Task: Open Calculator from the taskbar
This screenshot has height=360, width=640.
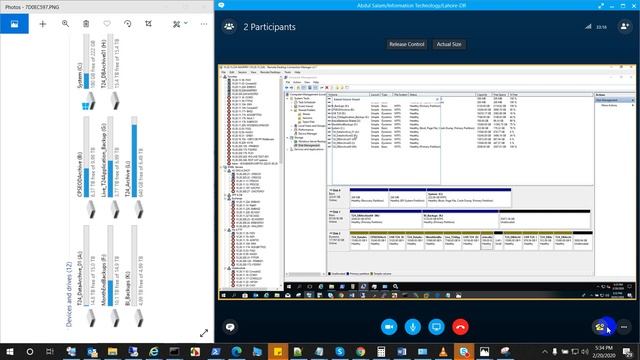Action: (381, 351)
